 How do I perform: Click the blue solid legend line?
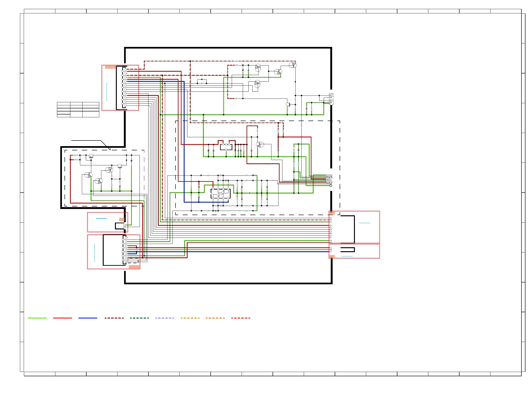coord(88,318)
